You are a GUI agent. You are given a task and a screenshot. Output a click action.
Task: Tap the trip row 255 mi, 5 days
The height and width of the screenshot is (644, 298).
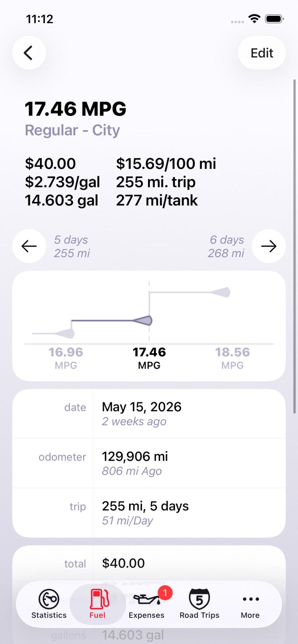click(x=149, y=513)
